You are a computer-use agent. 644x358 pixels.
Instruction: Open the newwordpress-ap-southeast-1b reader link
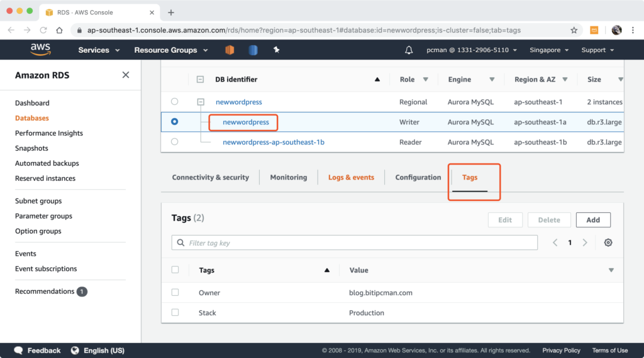point(274,143)
